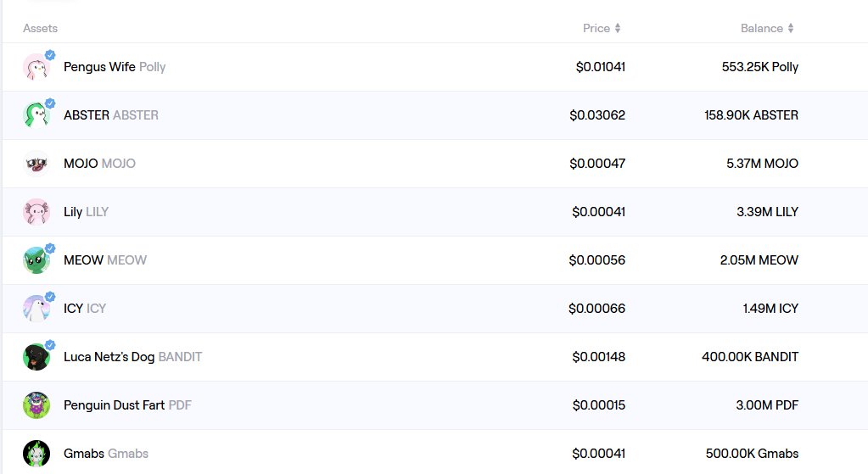Viewport: 868px width, 474px height.
Task: Sort assets by Price column
Action: [x=602, y=28]
